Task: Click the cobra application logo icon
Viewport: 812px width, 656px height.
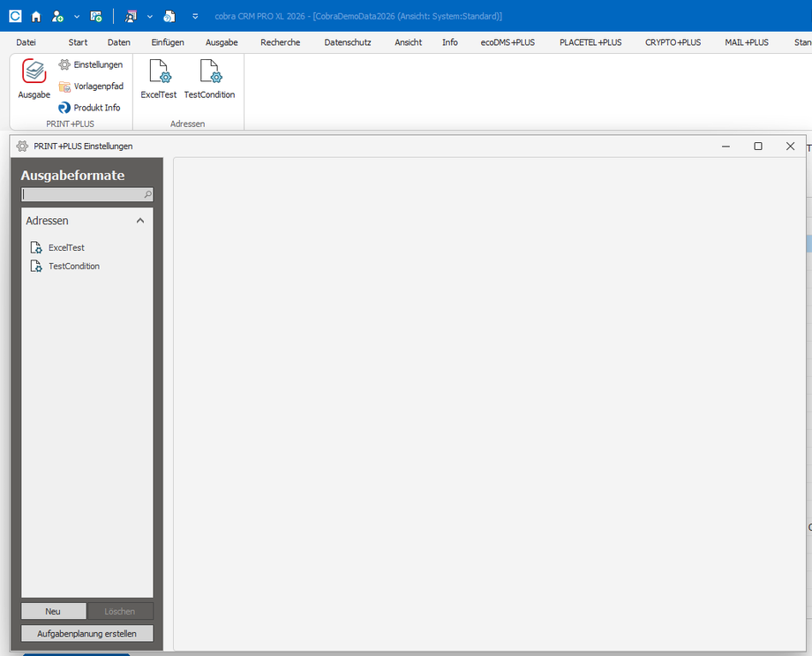Action: tap(16, 16)
